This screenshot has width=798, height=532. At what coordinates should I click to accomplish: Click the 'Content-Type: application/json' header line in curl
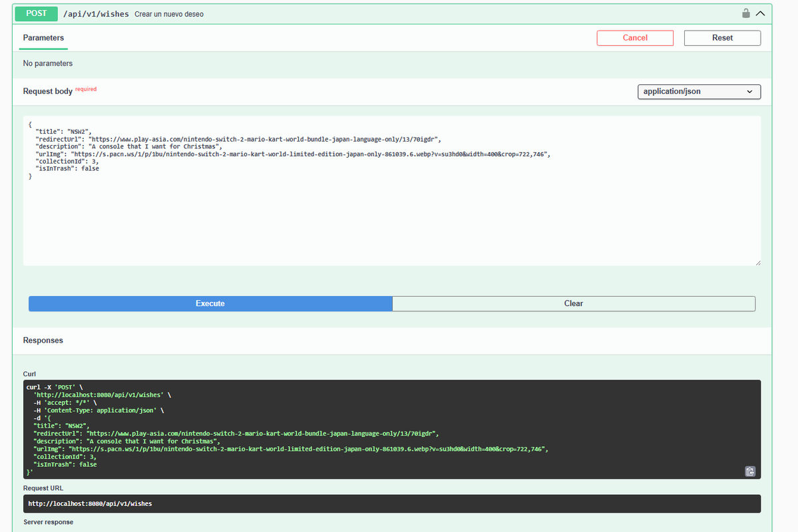pyautogui.click(x=99, y=410)
